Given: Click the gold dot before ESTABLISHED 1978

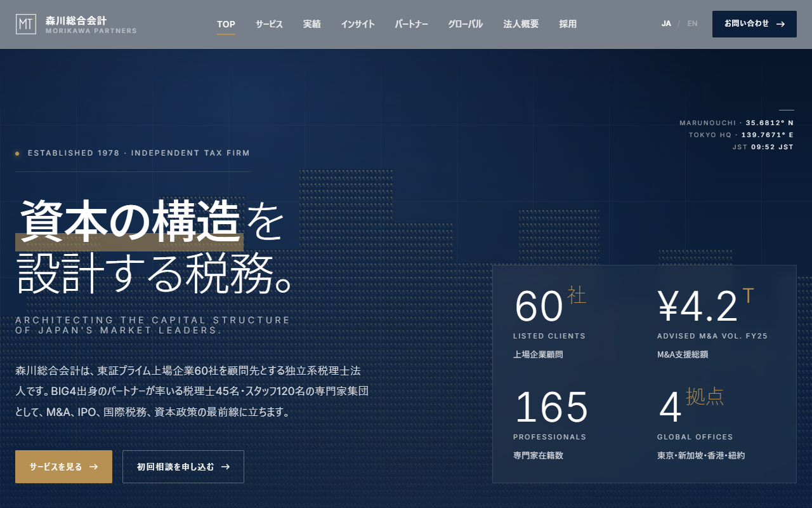Looking at the screenshot, I should (x=17, y=153).
